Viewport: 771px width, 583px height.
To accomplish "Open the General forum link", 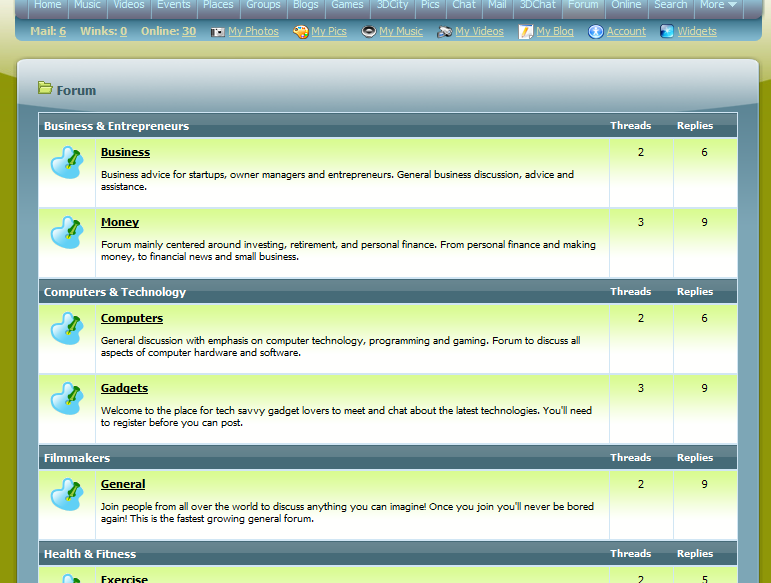I will [123, 484].
